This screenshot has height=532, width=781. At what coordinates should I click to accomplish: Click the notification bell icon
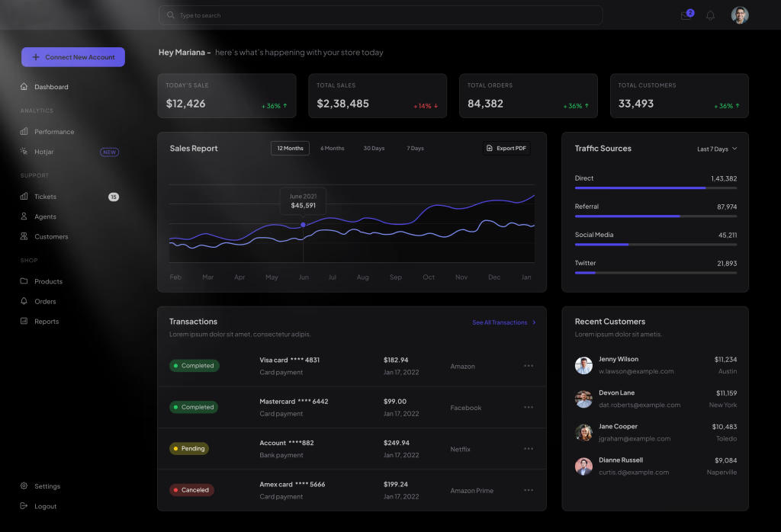pos(710,15)
